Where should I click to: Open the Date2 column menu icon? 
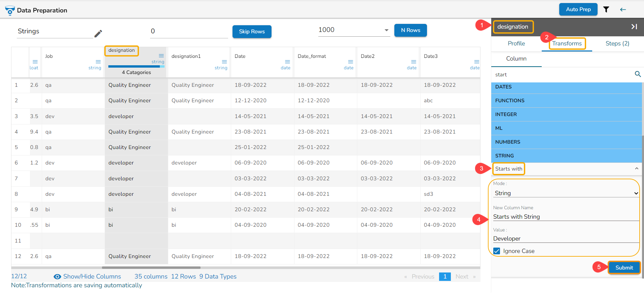414,62
